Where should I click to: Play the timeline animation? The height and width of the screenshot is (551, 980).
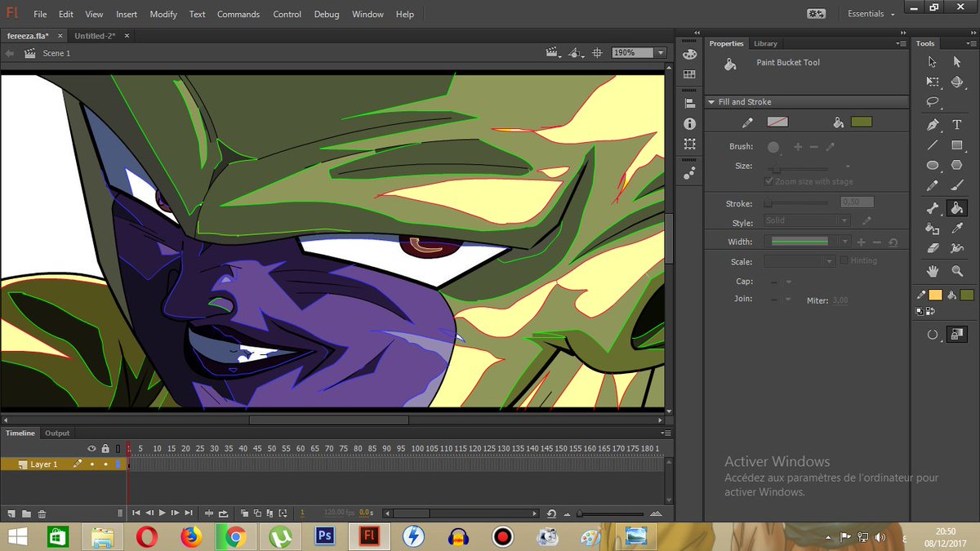tap(162, 513)
